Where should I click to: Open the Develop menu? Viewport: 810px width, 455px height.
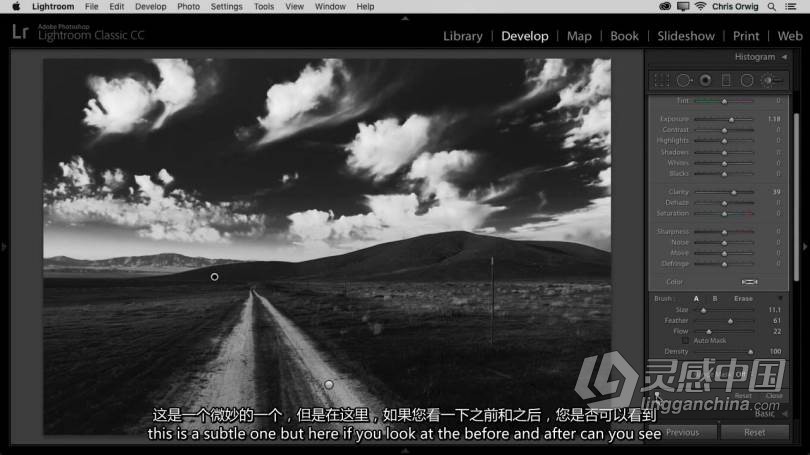pos(151,6)
